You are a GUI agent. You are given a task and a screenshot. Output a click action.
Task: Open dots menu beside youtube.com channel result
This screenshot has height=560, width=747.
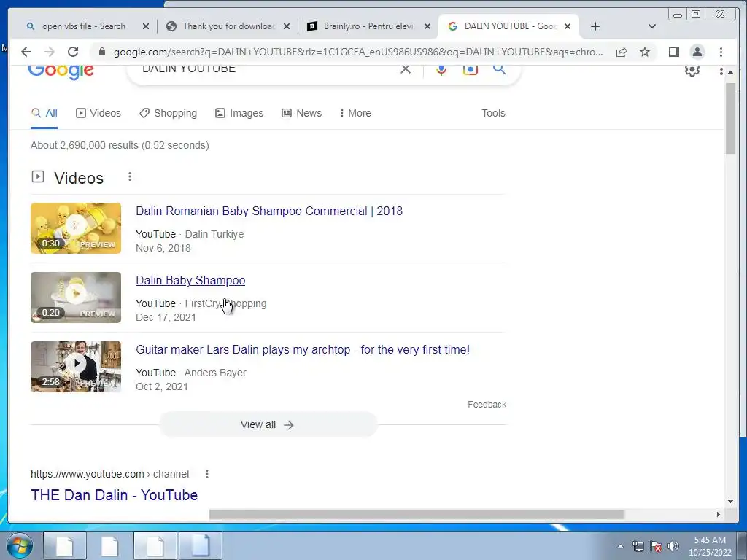point(206,474)
